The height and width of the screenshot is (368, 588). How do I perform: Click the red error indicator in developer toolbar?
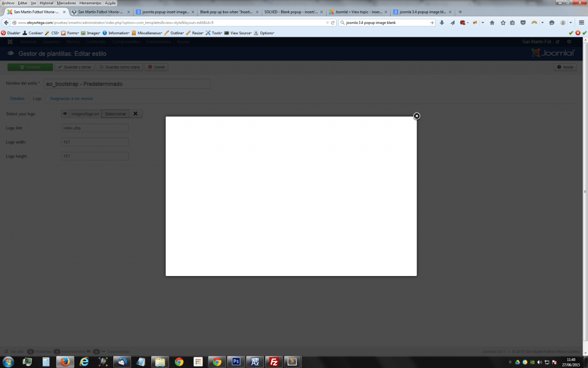point(578,33)
